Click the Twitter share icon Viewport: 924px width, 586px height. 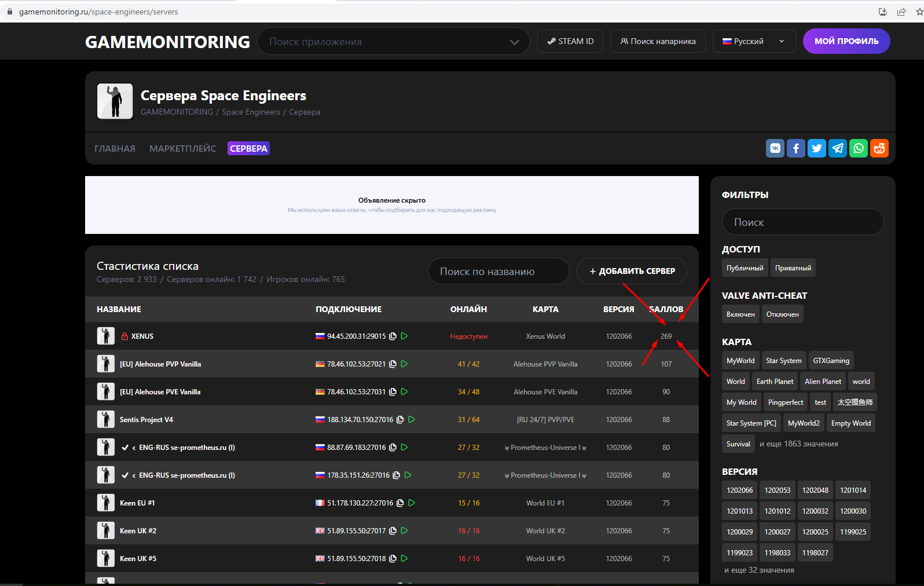(816, 148)
